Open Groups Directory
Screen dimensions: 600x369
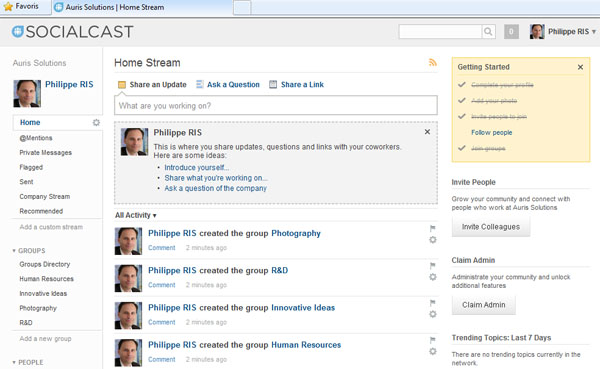45,264
